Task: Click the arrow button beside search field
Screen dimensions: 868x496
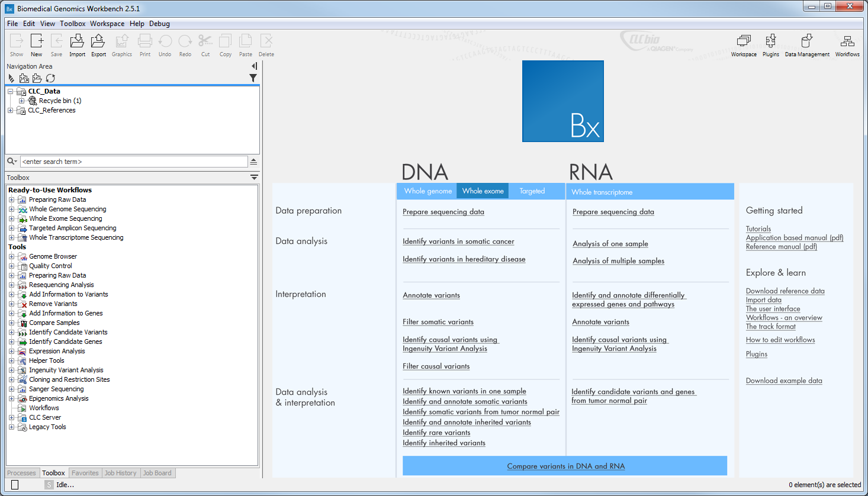Action: pos(253,162)
